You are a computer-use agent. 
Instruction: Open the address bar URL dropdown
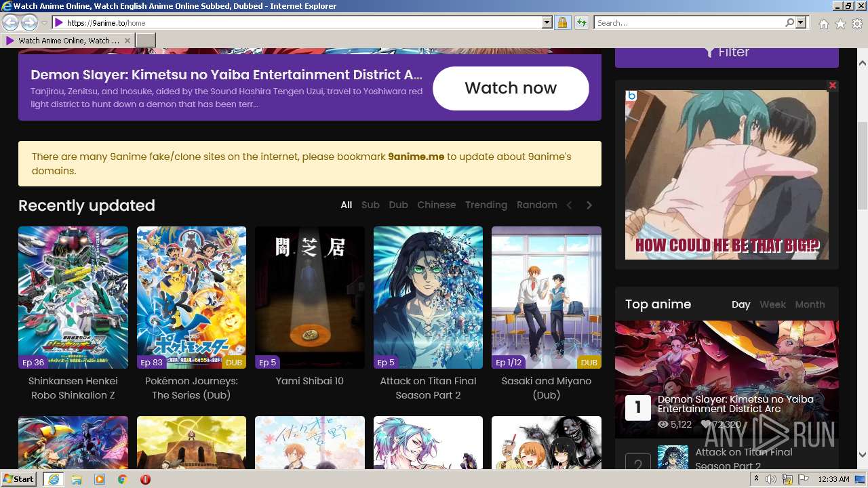[x=547, y=22]
